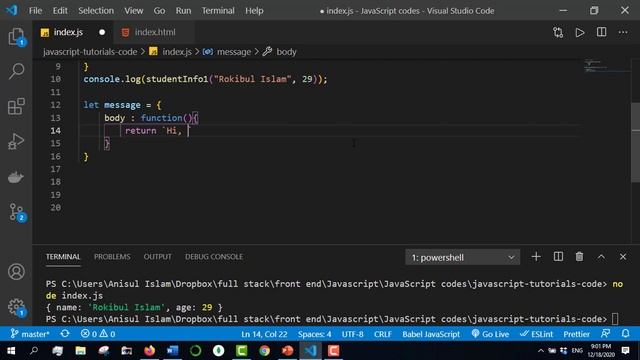This screenshot has width=640, height=360.
Task: Open notifications bell in status bar
Action: [625, 334]
